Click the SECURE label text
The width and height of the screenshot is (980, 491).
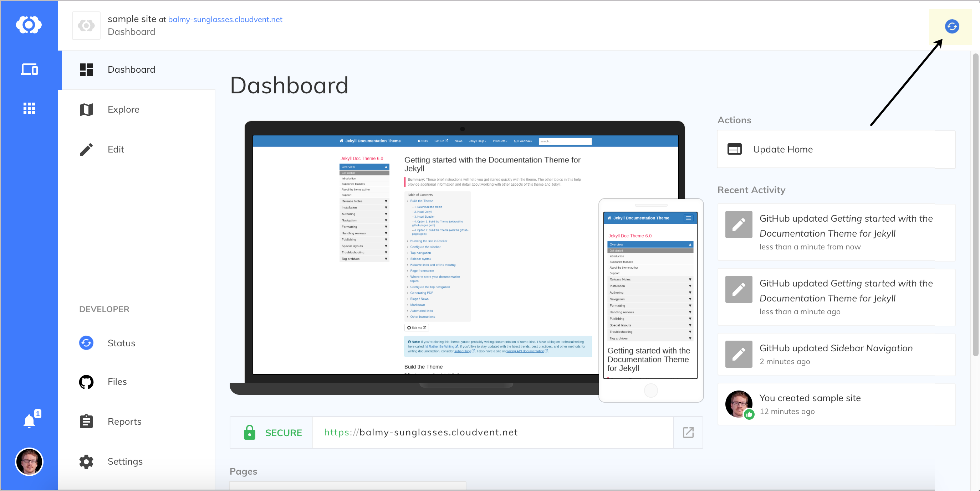[x=284, y=433]
